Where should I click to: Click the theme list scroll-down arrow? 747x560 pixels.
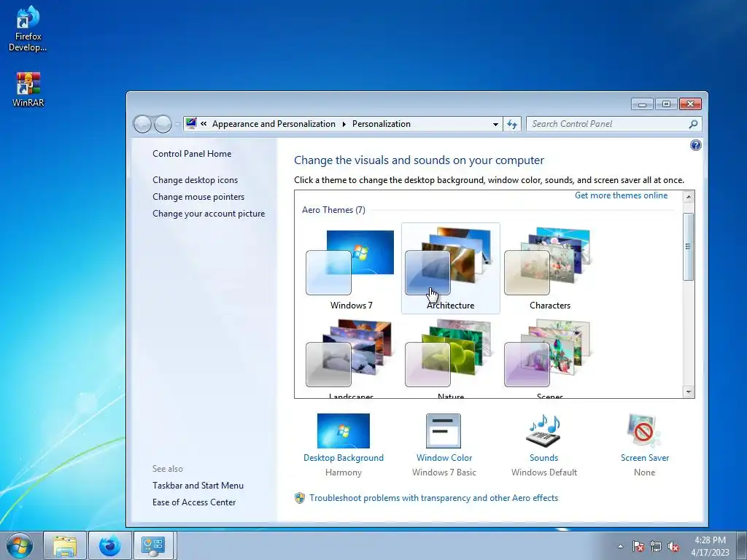[689, 392]
